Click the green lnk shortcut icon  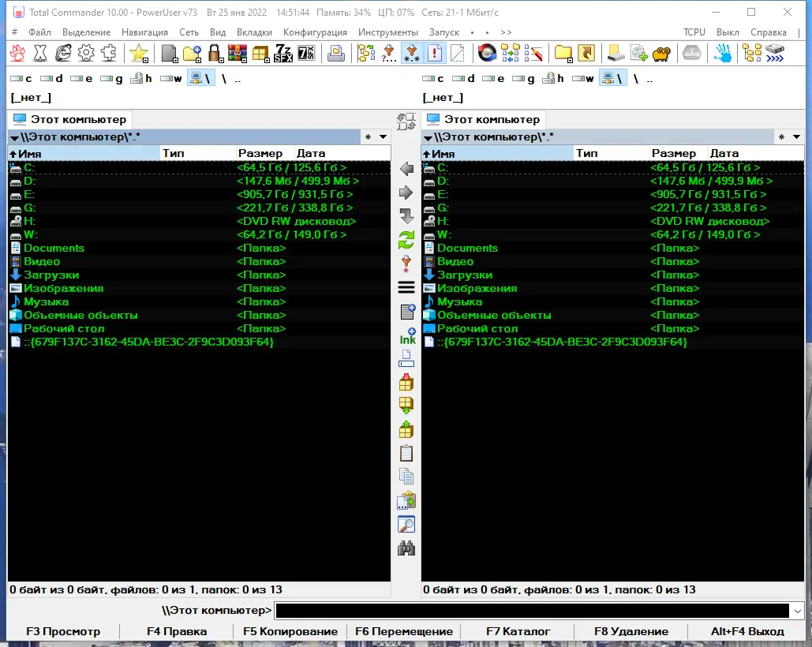point(407,336)
